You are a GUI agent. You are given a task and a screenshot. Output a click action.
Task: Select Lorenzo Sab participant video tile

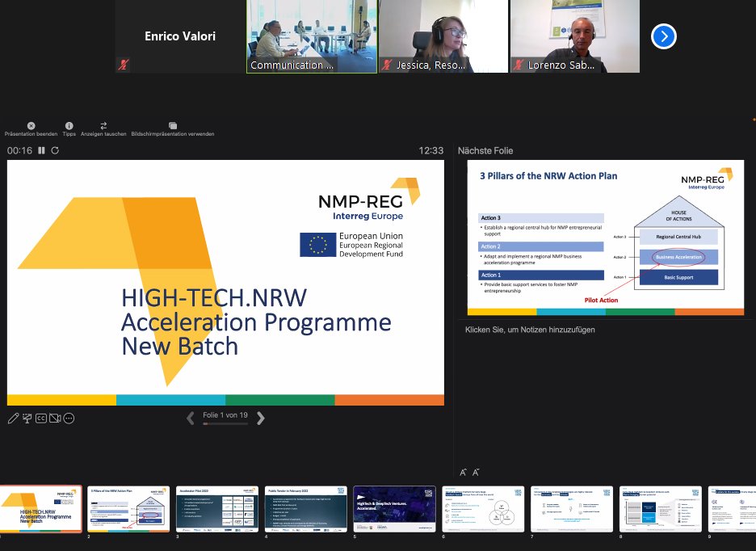click(575, 36)
